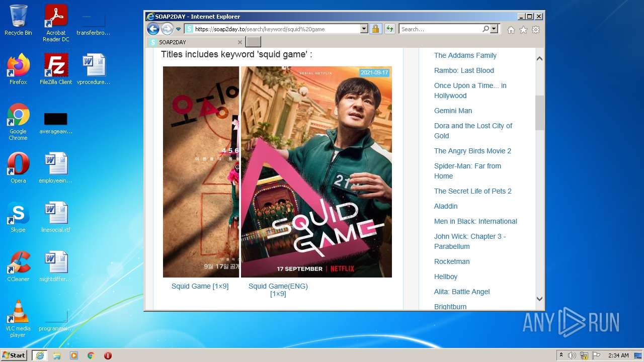Open Skype desktop icon
Viewport: 644px width, 362px height.
coord(18,217)
